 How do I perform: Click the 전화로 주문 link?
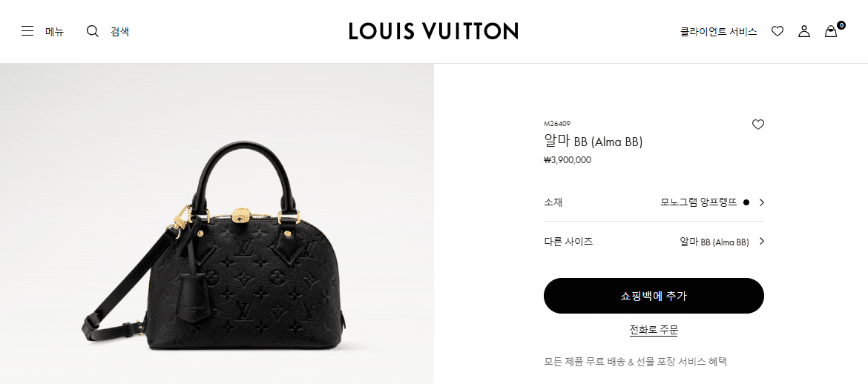[x=654, y=331]
